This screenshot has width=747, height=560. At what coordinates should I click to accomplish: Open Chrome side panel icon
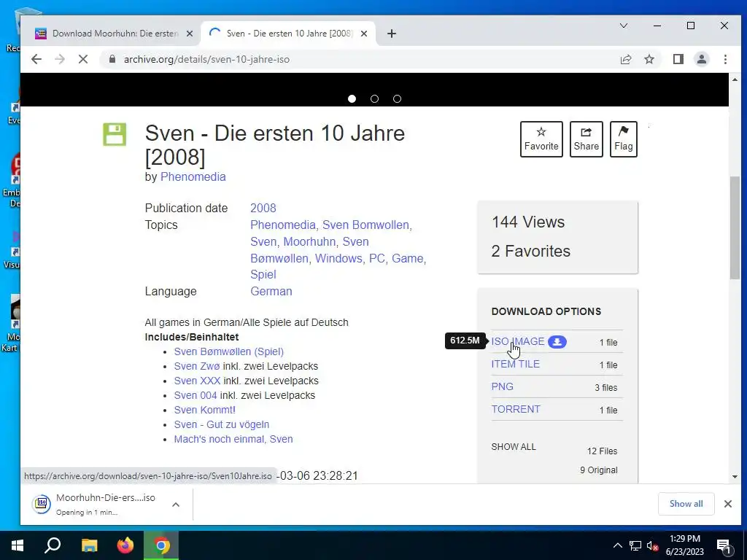[678, 59]
